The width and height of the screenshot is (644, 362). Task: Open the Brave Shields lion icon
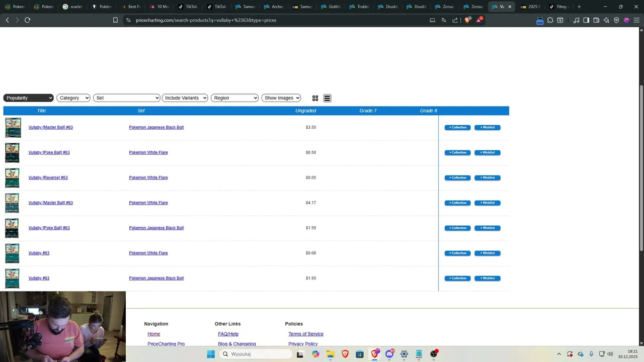pyautogui.click(x=467, y=20)
